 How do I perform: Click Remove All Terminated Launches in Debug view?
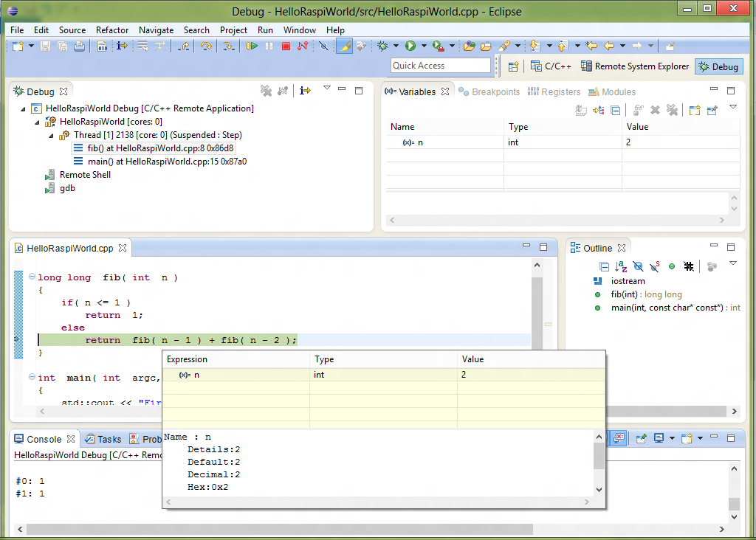coord(266,91)
